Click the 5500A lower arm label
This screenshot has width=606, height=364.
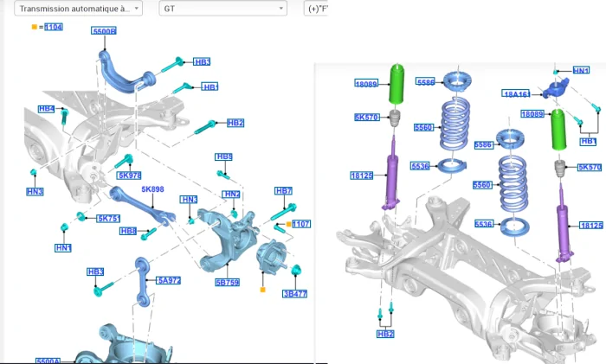[x=48, y=361]
